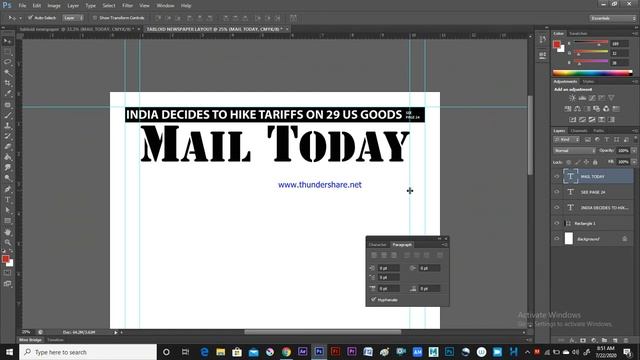Viewport: 640px width, 360px height.
Task: Open the Fill slider dropdown arrow
Action: tap(634, 162)
